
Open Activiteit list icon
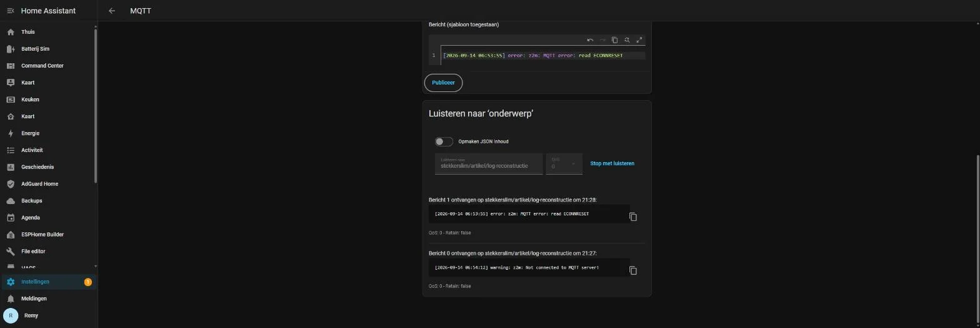(x=10, y=150)
